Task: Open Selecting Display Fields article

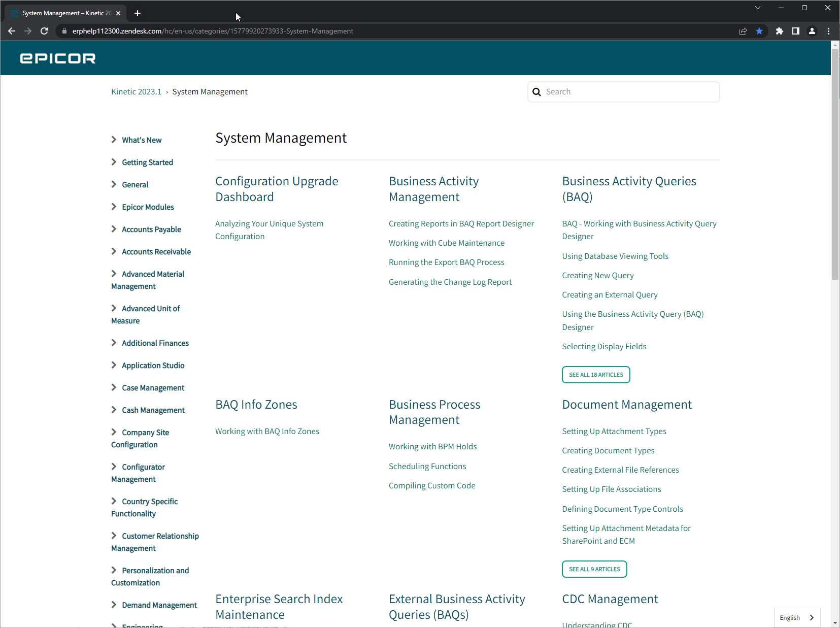Action: pyautogui.click(x=604, y=347)
